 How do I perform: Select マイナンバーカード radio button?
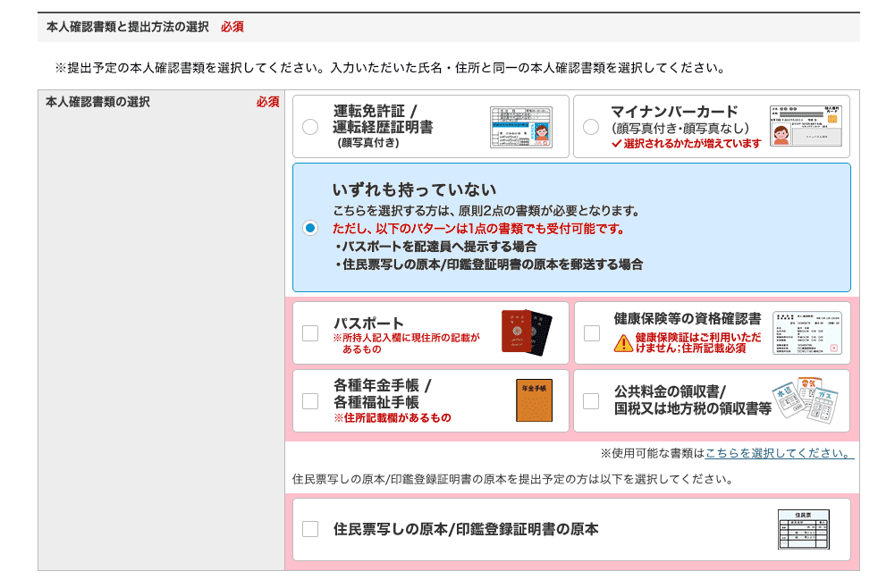coord(590,125)
